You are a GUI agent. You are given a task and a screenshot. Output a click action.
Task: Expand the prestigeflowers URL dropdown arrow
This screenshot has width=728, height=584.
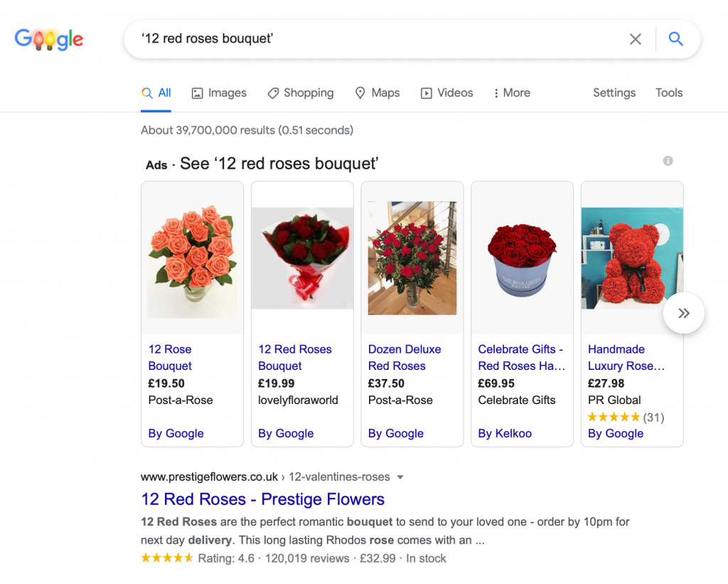click(x=400, y=477)
